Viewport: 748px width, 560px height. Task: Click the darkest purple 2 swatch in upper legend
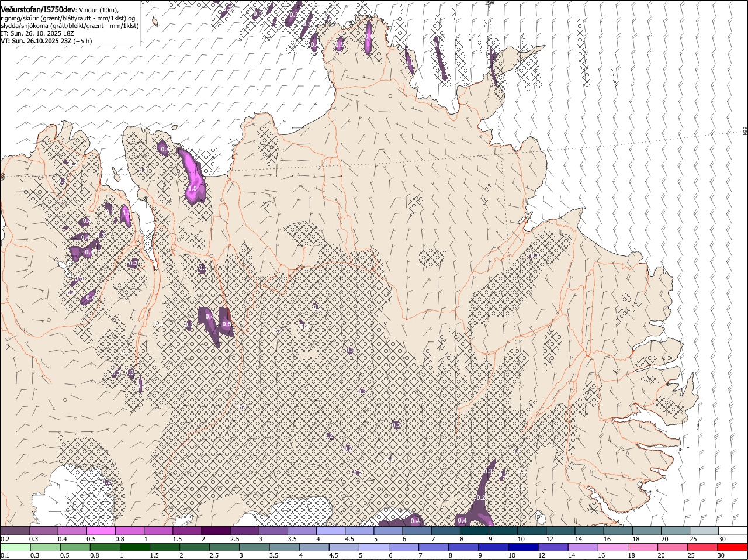pyautogui.click(x=216, y=531)
